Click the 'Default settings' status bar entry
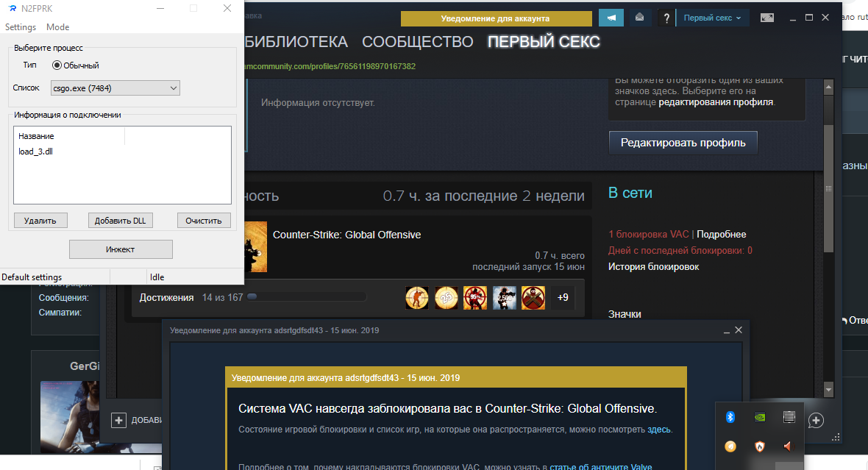The height and width of the screenshot is (470, 868). (32, 277)
